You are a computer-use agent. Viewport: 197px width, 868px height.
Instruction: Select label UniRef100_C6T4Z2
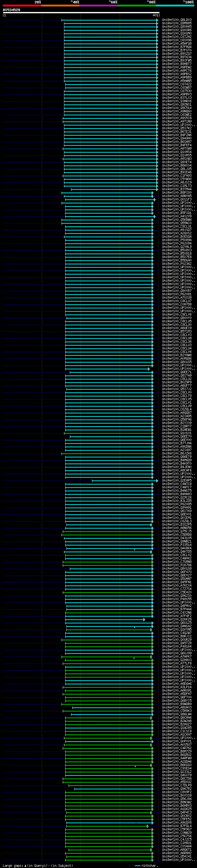(x=177, y=84)
